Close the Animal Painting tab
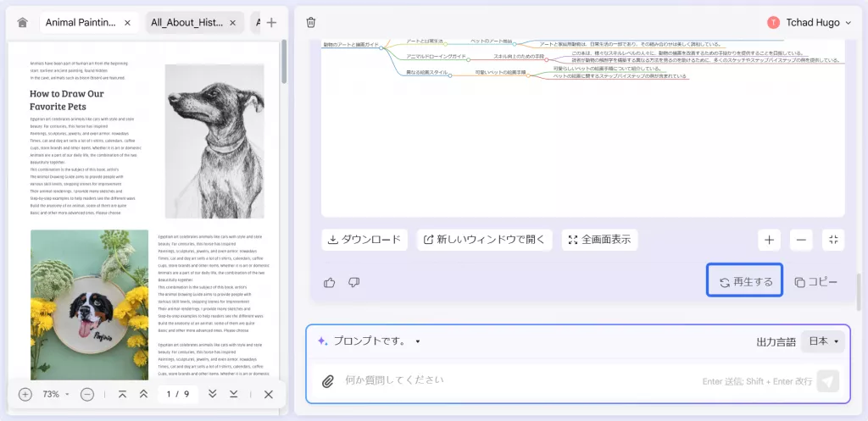The image size is (868, 421). point(127,23)
